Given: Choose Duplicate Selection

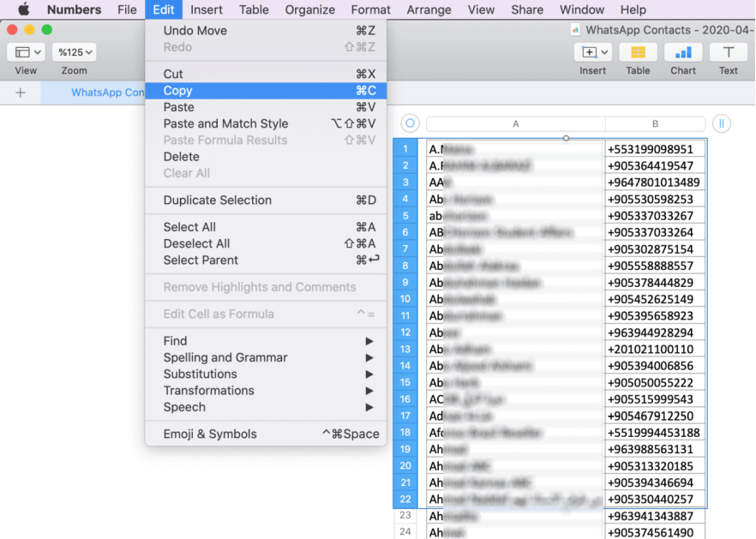Looking at the screenshot, I should click(x=266, y=200).
